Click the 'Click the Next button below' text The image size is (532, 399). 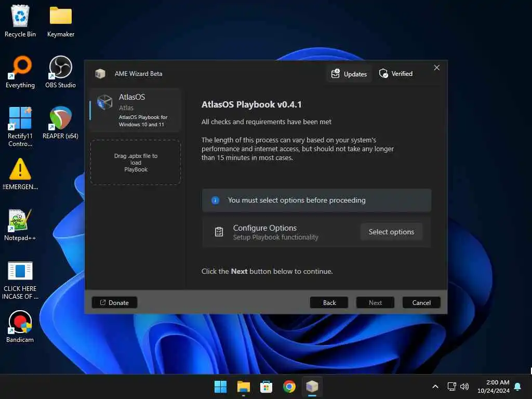[267, 271]
